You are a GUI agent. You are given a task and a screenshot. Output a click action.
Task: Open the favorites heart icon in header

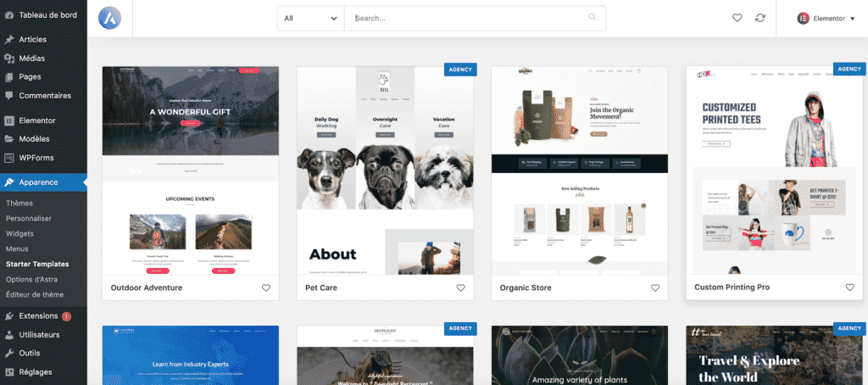point(737,18)
